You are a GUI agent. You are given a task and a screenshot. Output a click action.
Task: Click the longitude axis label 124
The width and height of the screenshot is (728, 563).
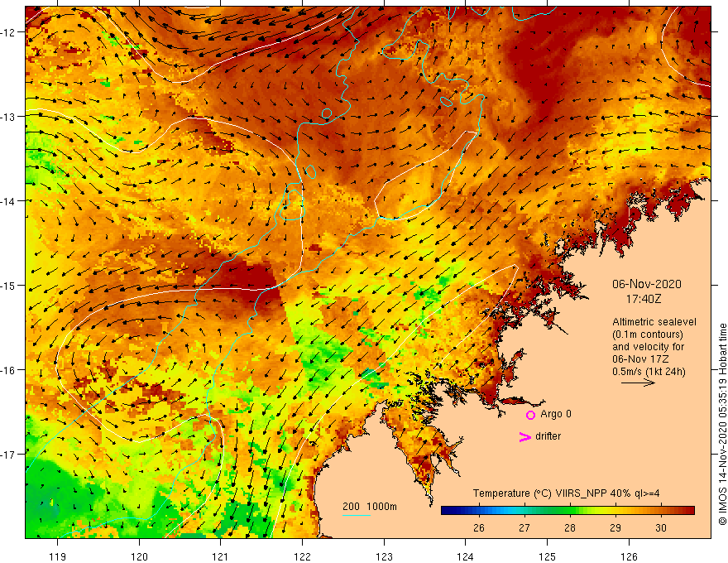465,556
